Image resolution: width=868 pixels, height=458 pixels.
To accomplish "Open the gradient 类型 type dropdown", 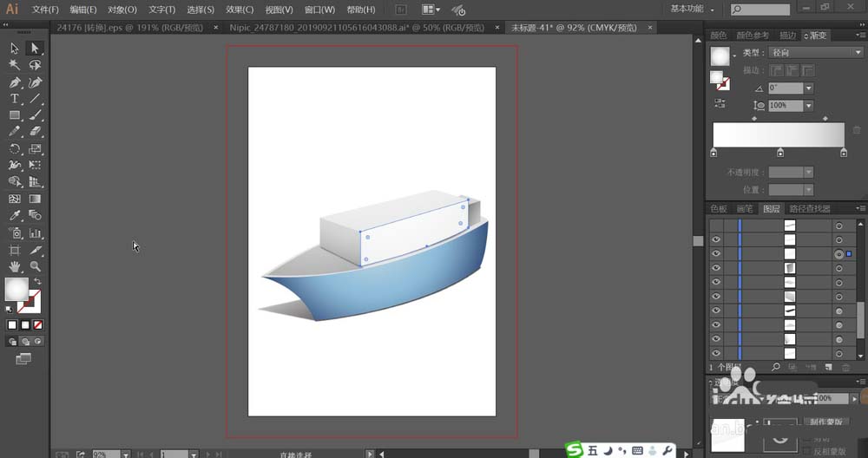I will (816, 53).
